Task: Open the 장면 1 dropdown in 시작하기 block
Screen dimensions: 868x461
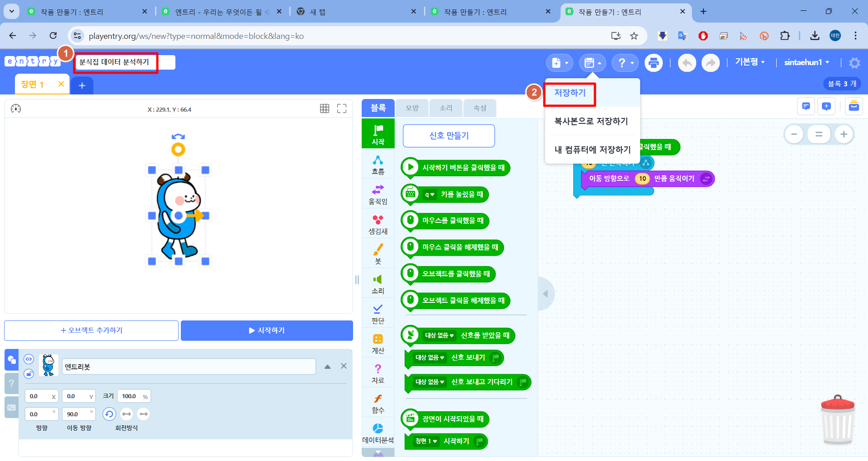Action: [426, 441]
